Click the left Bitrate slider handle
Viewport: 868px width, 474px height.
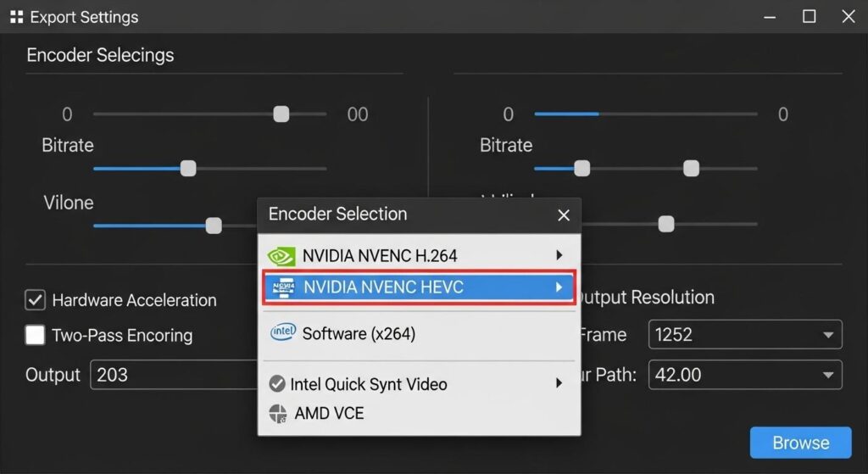188,169
